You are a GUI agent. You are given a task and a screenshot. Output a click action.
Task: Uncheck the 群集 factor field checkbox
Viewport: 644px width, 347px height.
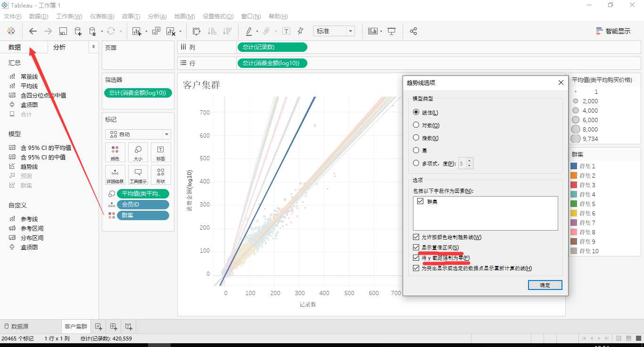421,201
